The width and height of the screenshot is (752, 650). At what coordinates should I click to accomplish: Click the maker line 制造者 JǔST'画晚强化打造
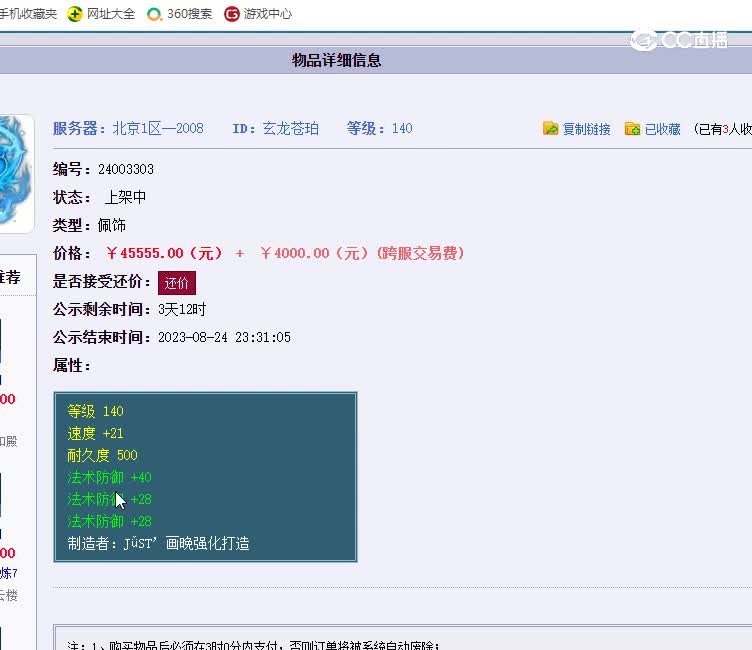[158, 543]
